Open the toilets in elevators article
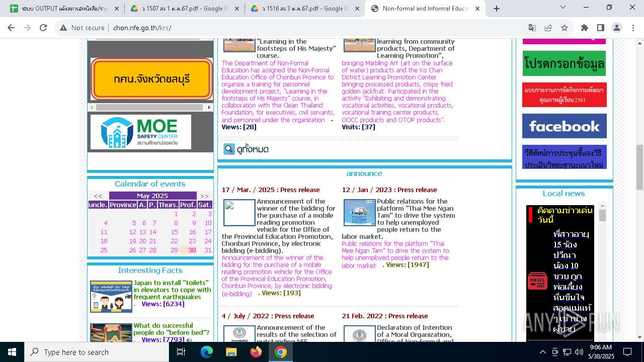Screen dimensions: 644x362 172,290
